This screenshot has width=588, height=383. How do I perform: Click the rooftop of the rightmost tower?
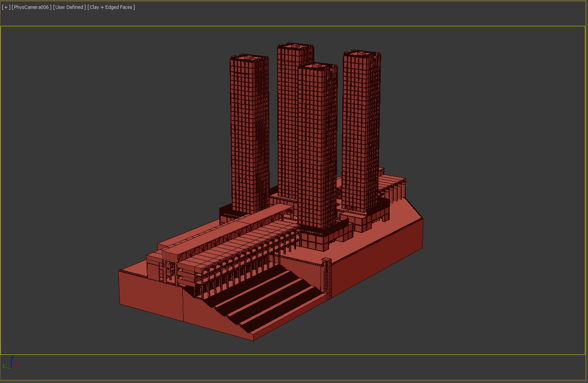click(x=361, y=53)
